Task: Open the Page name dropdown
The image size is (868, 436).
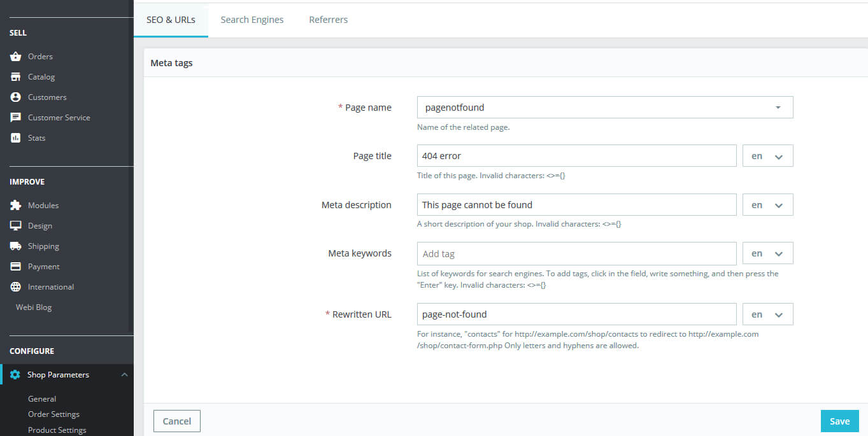Action: pyautogui.click(x=604, y=108)
